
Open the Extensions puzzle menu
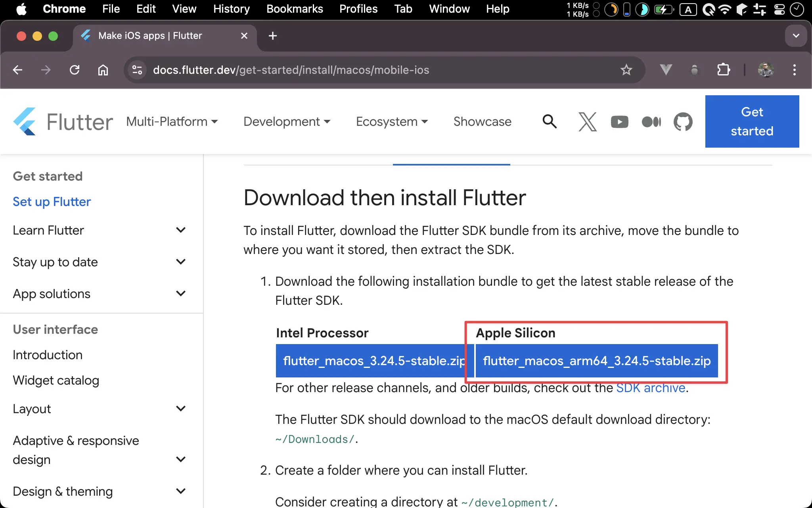(724, 70)
